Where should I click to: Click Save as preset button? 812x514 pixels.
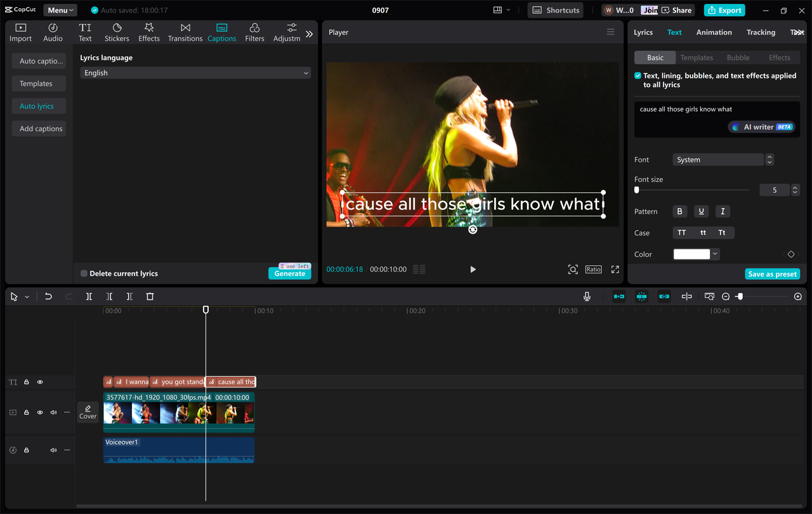[773, 274]
